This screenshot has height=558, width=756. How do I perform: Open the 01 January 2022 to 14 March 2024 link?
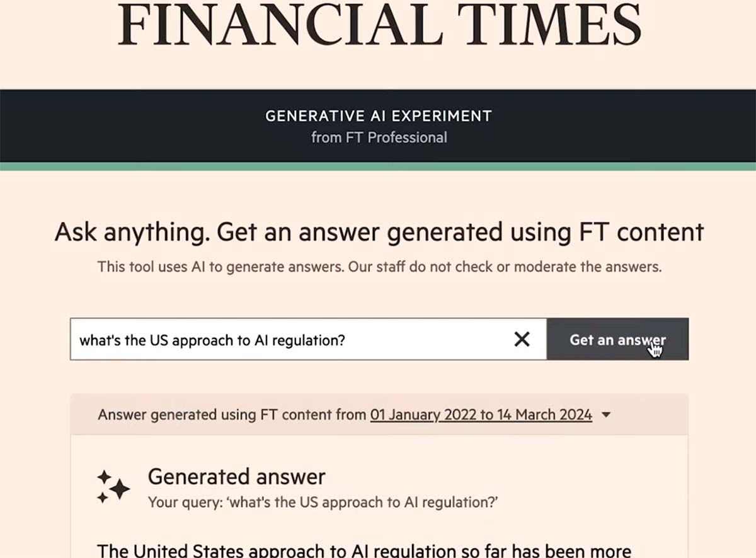(x=481, y=415)
